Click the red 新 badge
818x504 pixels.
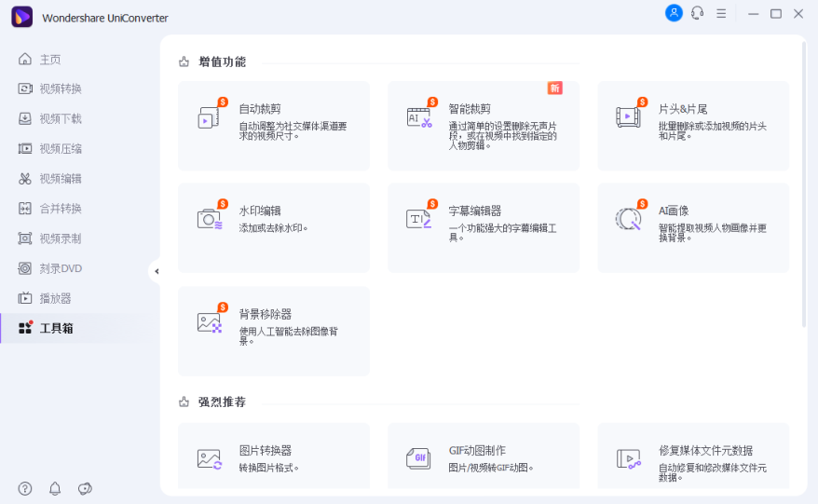point(554,89)
